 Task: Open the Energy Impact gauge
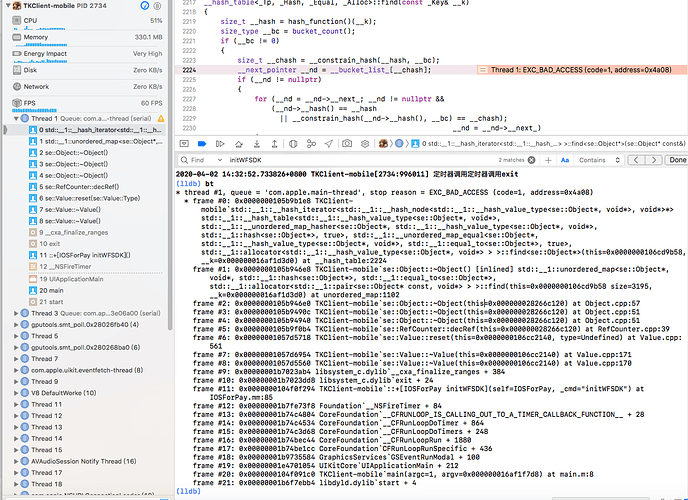point(87,54)
